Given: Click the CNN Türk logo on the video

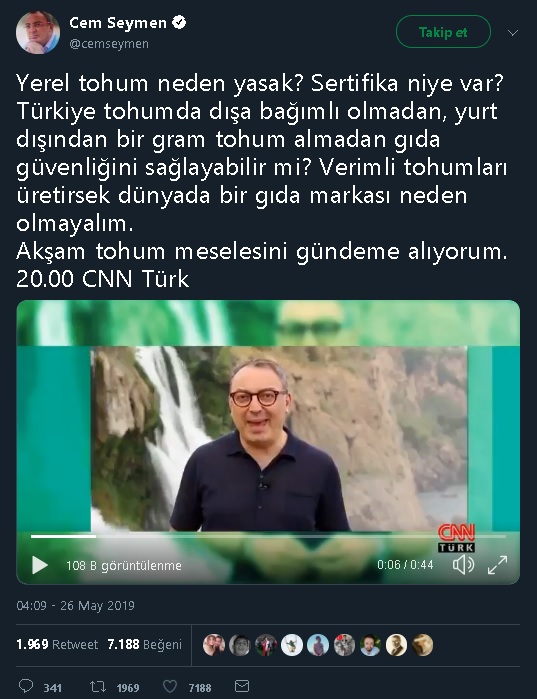Looking at the screenshot, I should (x=456, y=538).
